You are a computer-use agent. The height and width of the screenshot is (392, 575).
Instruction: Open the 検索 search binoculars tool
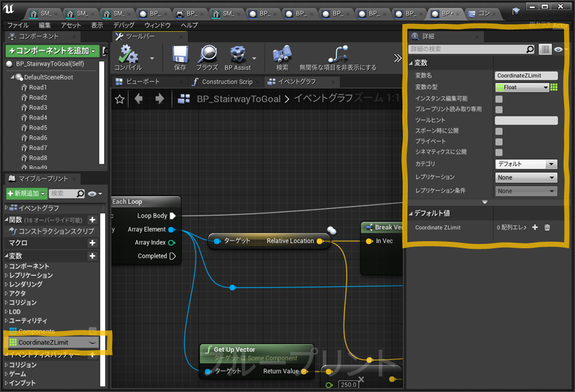pyautogui.click(x=282, y=58)
